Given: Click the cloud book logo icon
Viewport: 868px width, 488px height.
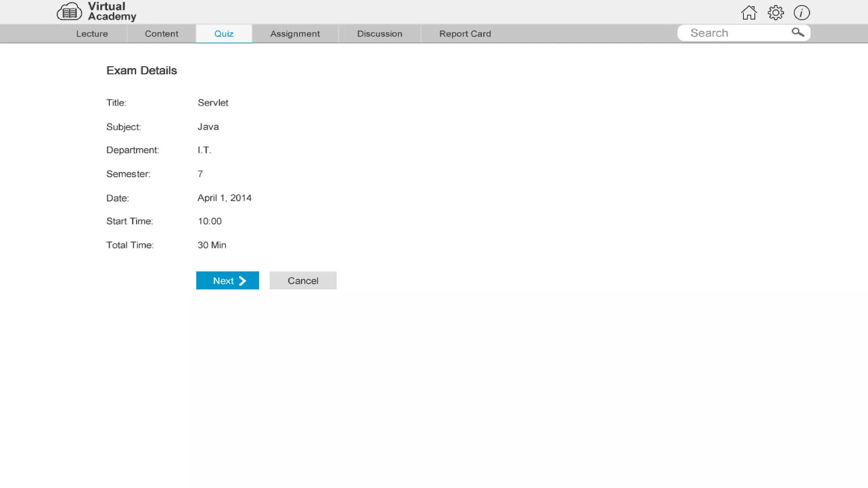Looking at the screenshot, I should pos(69,12).
